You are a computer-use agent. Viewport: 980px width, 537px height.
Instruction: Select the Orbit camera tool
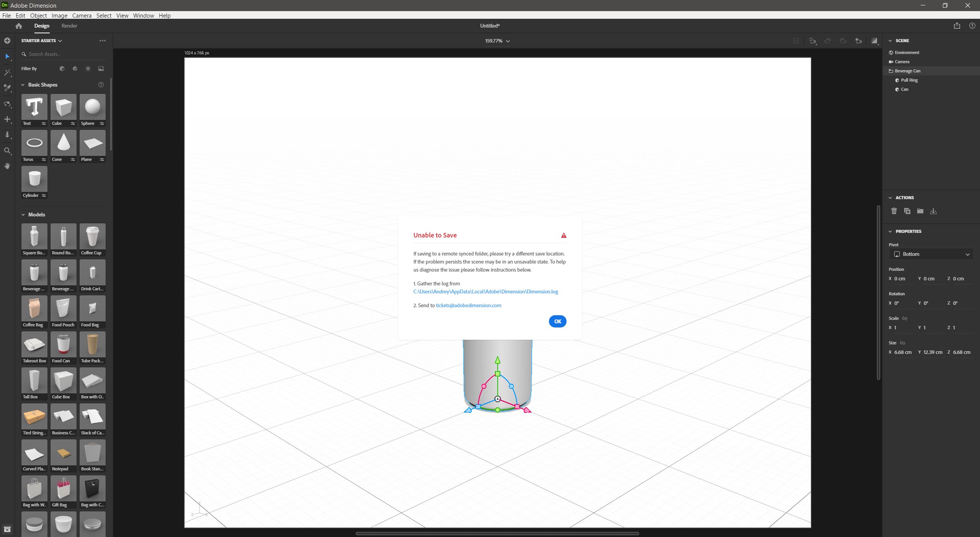point(7,104)
